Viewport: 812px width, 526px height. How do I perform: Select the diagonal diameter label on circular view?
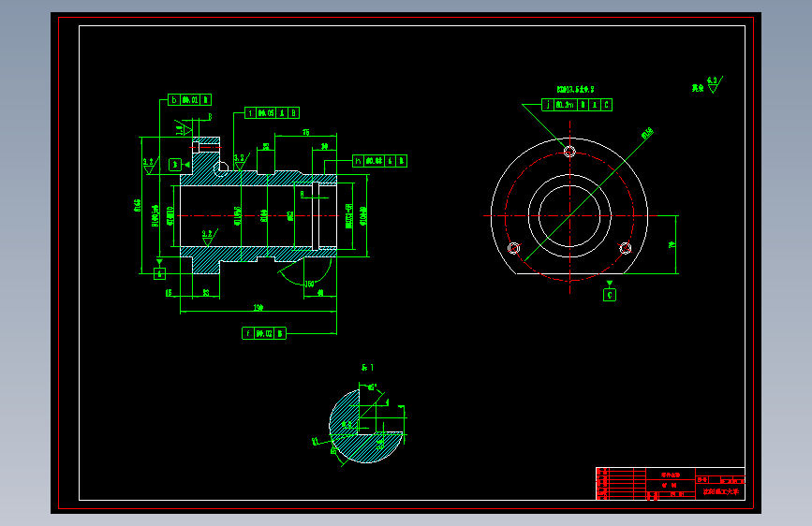coord(647,134)
